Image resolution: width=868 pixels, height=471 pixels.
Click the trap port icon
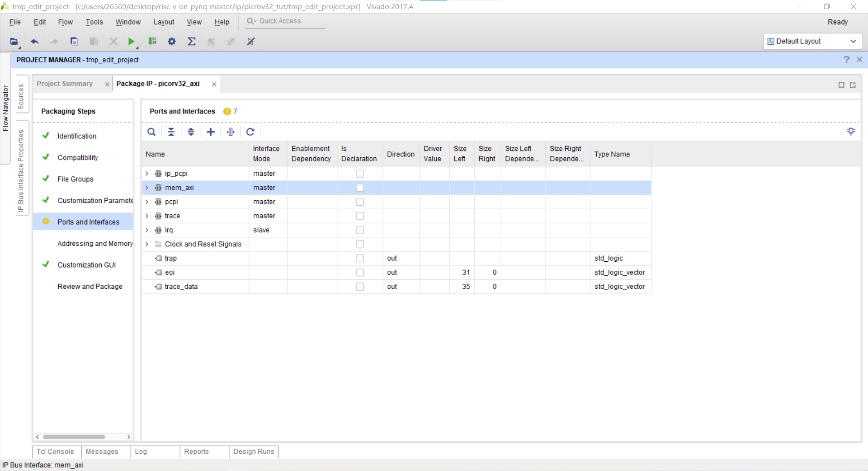click(158, 259)
